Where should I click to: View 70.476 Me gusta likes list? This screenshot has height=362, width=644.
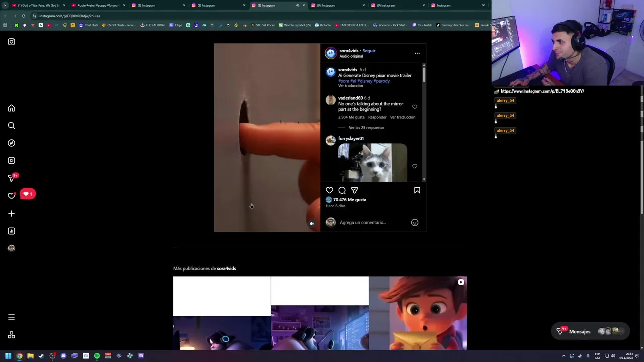pos(350,200)
